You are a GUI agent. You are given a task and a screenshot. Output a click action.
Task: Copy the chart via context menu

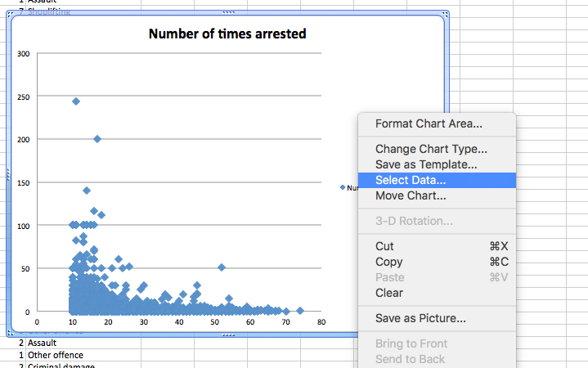pyautogui.click(x=388, y=262)
